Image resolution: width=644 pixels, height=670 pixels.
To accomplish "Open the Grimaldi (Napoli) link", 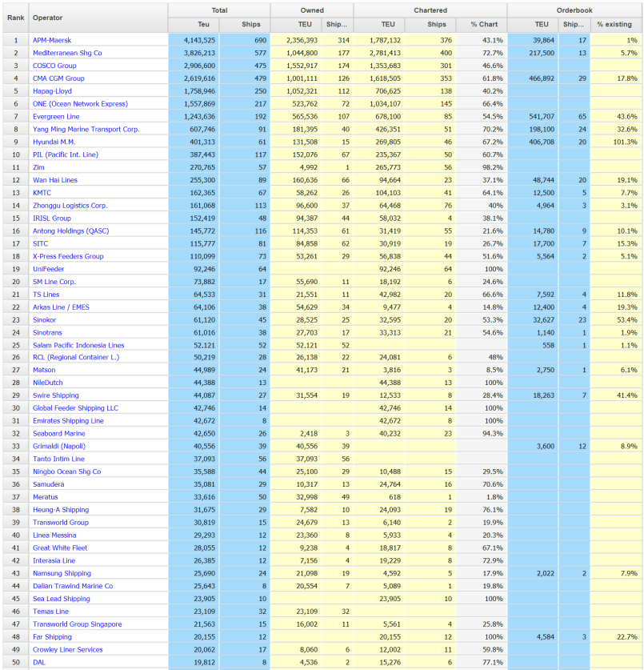I will tap(58, 447).
